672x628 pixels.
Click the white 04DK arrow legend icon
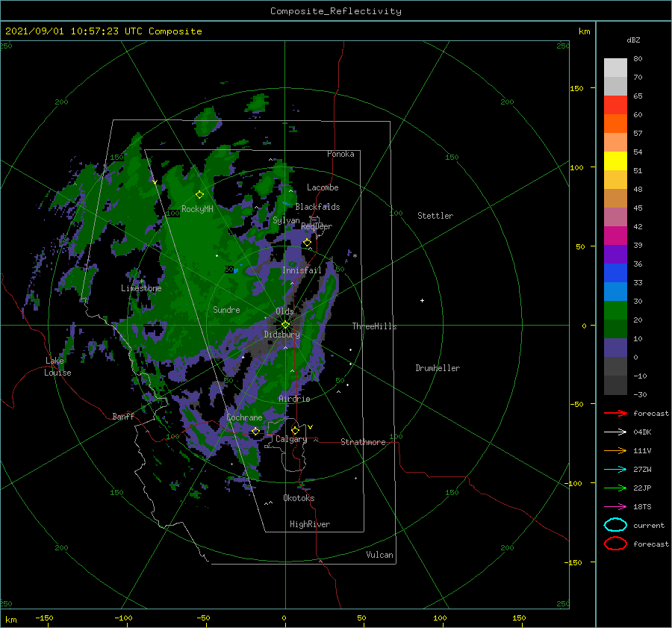coord(615,432)
